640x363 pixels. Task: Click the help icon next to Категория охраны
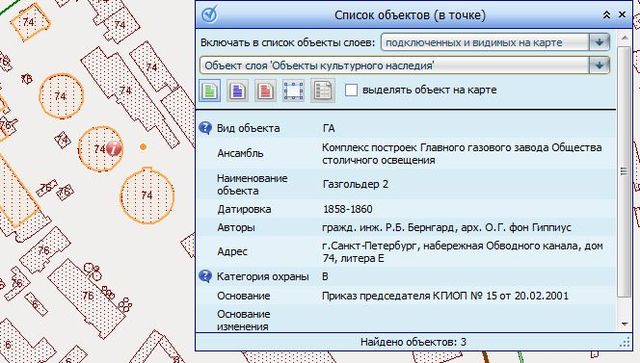click(205, 276)
